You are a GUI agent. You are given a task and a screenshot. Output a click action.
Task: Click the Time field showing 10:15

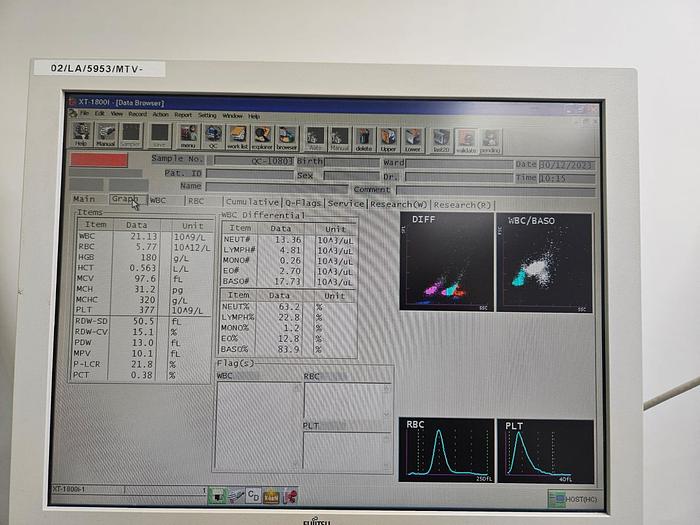point(567,179)
